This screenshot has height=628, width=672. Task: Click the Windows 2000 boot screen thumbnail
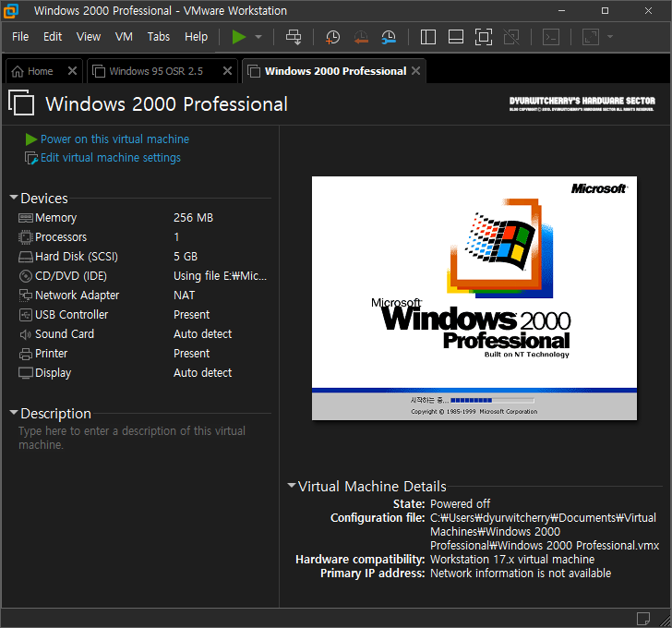[474, 298]
